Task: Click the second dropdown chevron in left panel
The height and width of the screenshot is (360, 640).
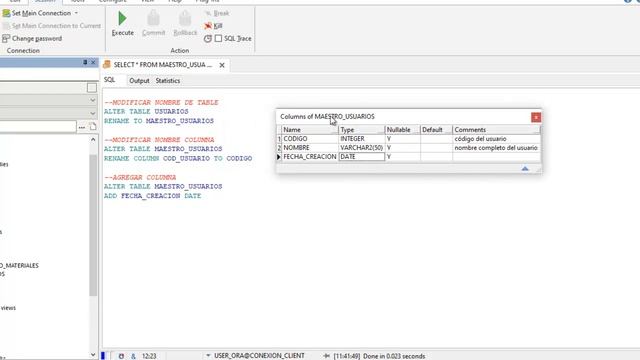Action: coord(93,113)
